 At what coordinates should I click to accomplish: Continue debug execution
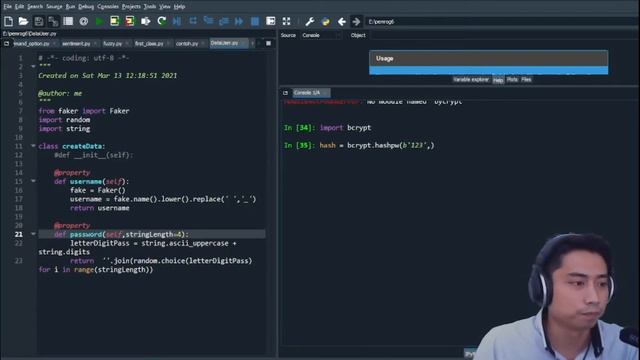(239, 21)
